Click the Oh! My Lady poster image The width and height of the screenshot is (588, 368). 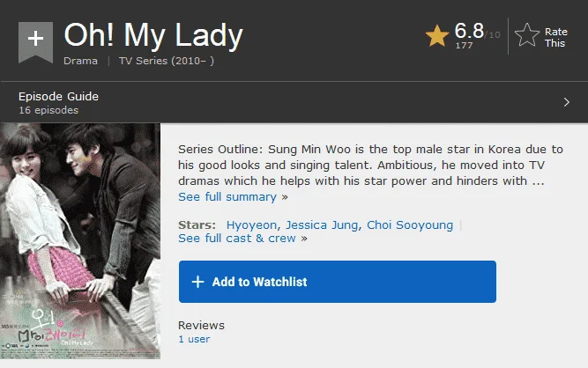pyautogui.click(x=80, y=241)
